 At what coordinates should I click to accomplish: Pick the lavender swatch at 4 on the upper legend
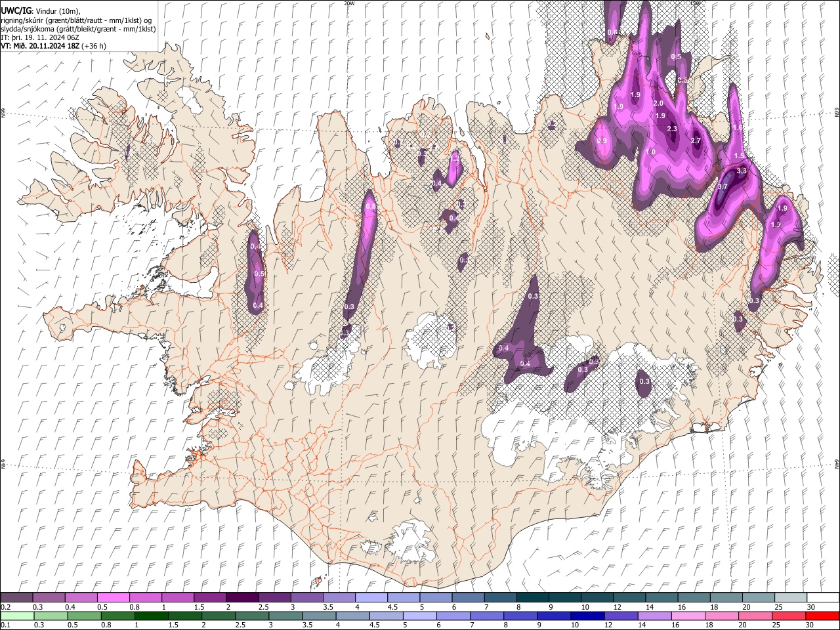click(371, 597)
